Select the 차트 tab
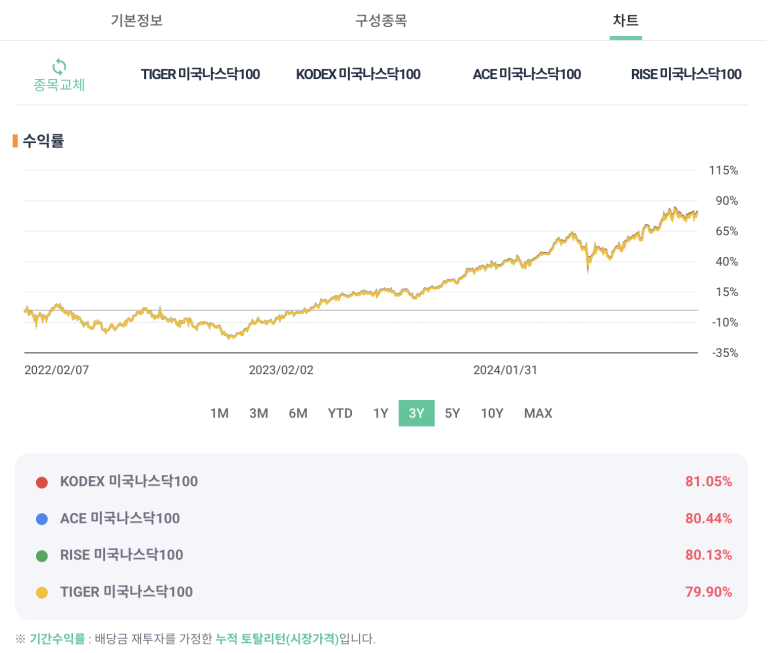This screenshot has height=653, width=773. click(x=626, y=20)
